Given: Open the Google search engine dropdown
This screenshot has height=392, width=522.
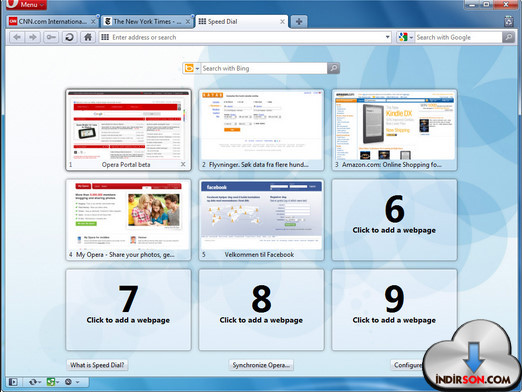Looking at the screenshot, I should point(406,37).
